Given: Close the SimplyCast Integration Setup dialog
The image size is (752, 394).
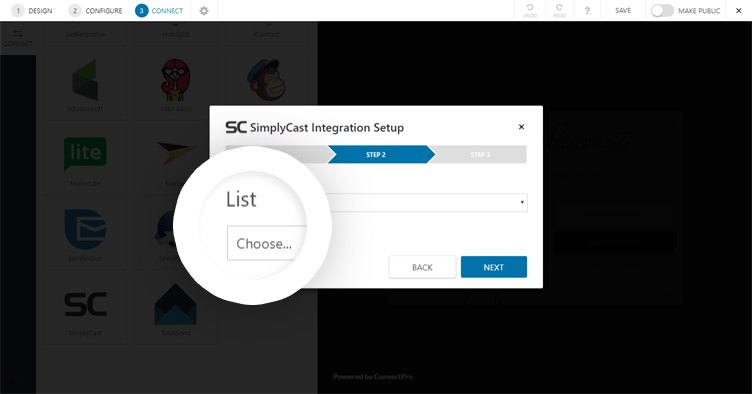Looking at the screenshot, I should (x=521, y=127).
